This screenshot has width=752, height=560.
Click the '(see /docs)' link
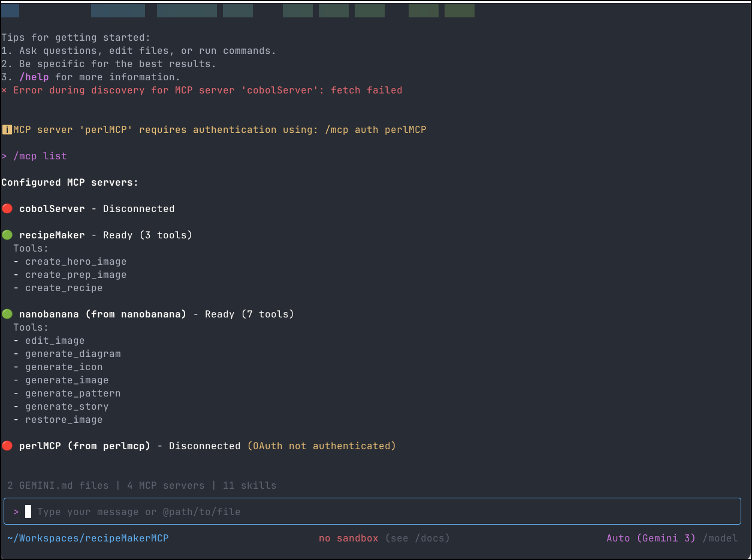417,538
